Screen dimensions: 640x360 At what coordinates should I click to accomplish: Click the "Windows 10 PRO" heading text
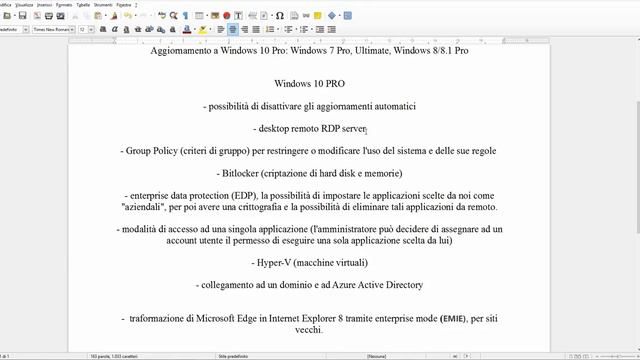(x=309, y=84)
